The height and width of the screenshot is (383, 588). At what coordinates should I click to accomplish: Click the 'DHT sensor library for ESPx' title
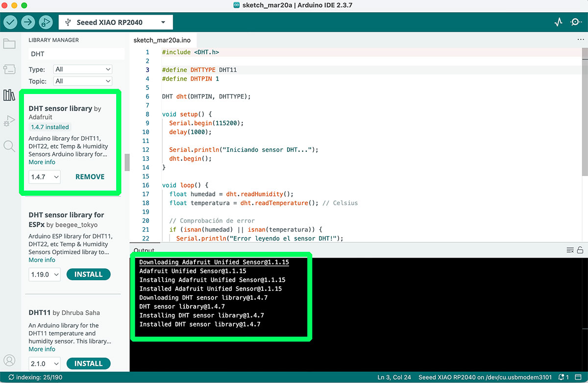[x=66, y=219]
